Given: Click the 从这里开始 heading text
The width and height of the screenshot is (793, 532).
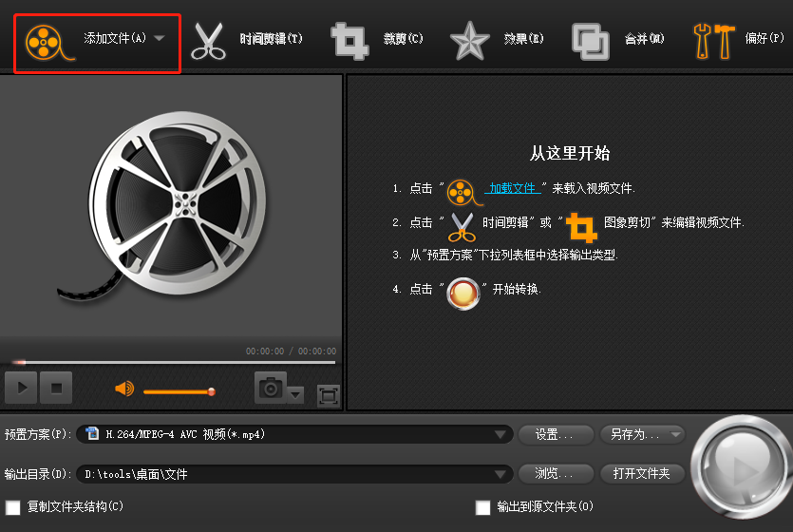Looking at the screenshot, I should click(570, 153).
